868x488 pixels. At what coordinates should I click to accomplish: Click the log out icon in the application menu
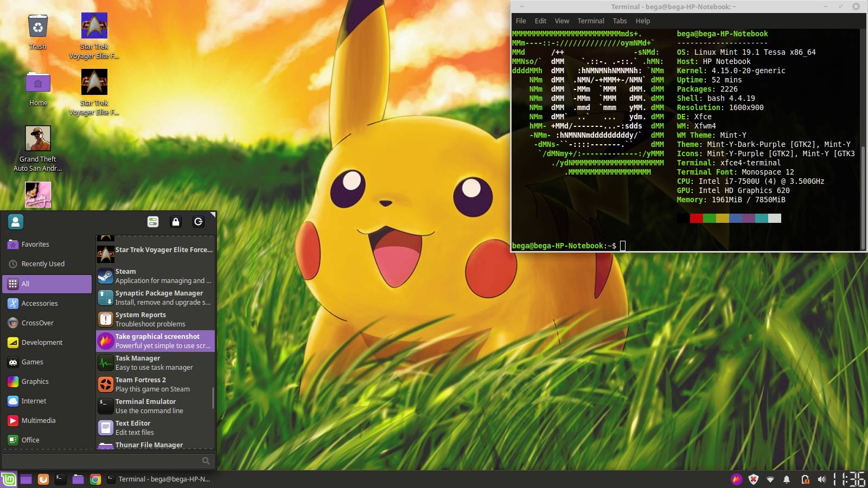click(x=198, y=222)
